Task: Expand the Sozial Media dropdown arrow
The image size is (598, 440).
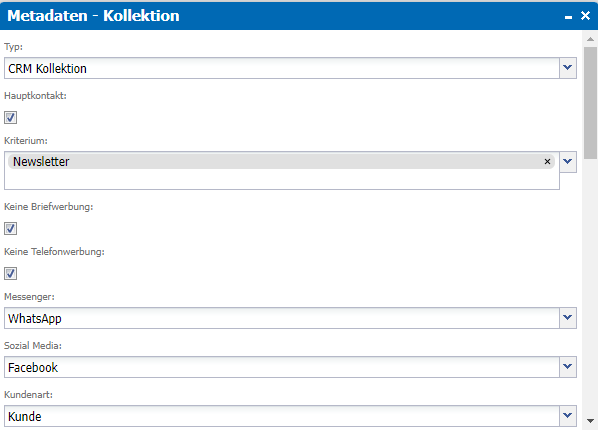Action: click(x=568, y=367)
